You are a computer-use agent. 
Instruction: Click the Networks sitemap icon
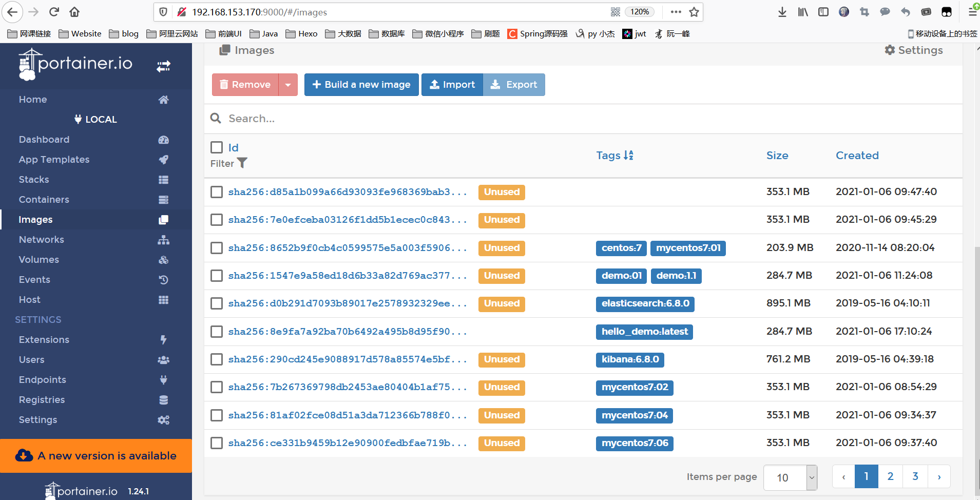[x=163, y=240]
